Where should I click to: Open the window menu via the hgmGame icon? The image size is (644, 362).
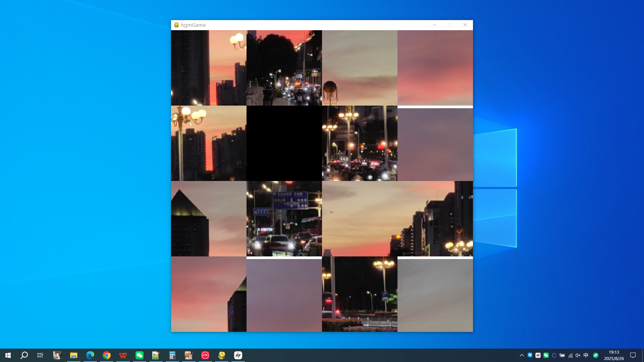coord(176,25)
